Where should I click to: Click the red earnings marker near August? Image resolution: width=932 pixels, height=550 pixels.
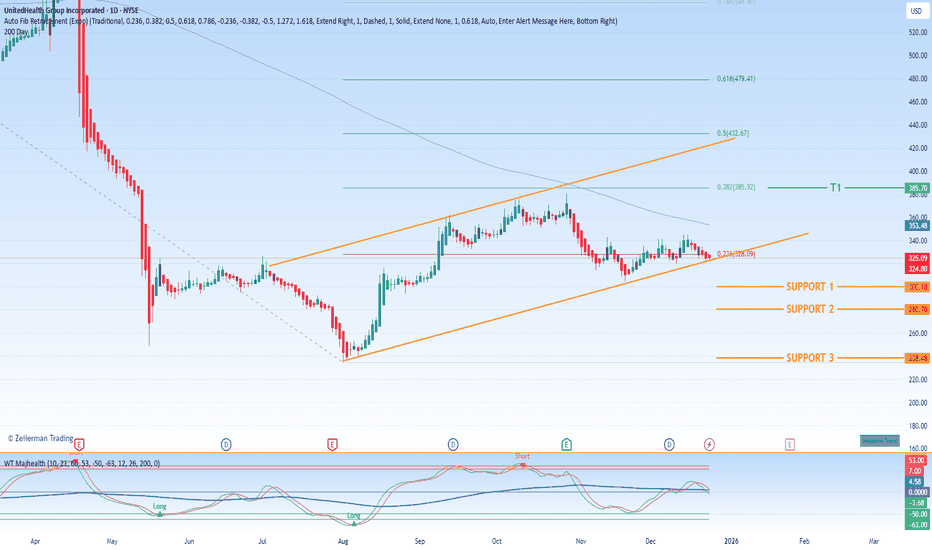[331, 442]
